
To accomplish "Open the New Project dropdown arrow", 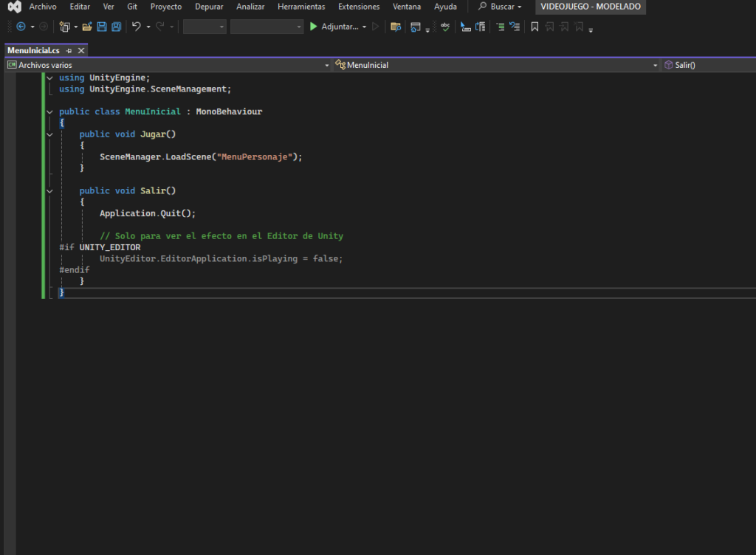I will (x=76, y=27).
